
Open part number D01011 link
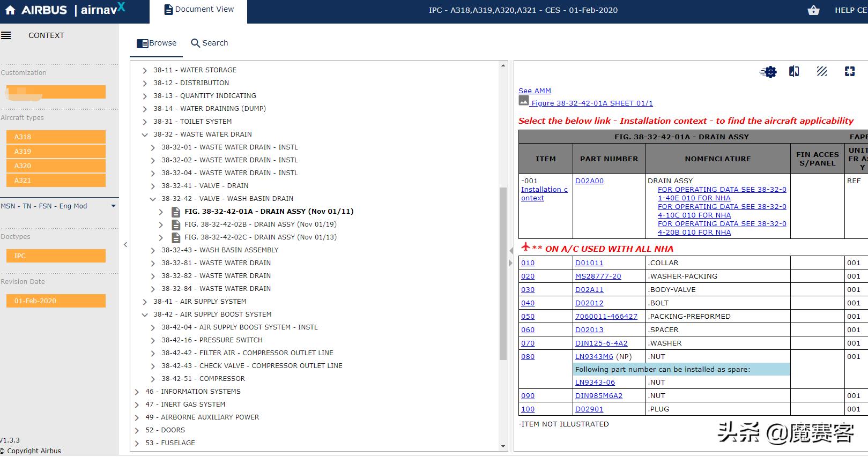click(589, 263)
